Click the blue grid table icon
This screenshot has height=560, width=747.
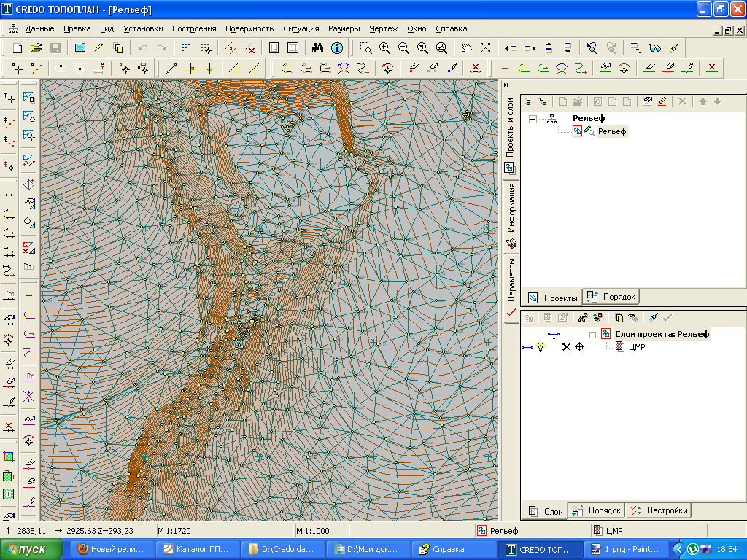(x=80, y=47)
